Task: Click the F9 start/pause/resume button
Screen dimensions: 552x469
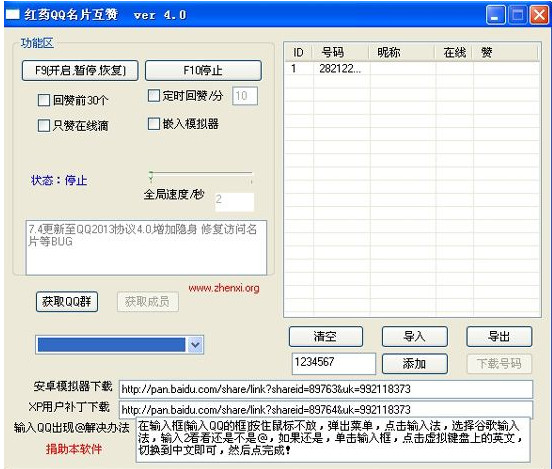Action: point(80,70)
